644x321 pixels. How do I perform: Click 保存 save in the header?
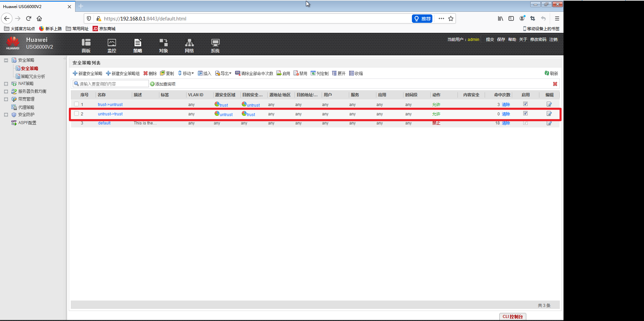pyautogui.click(x=501, y=40)
